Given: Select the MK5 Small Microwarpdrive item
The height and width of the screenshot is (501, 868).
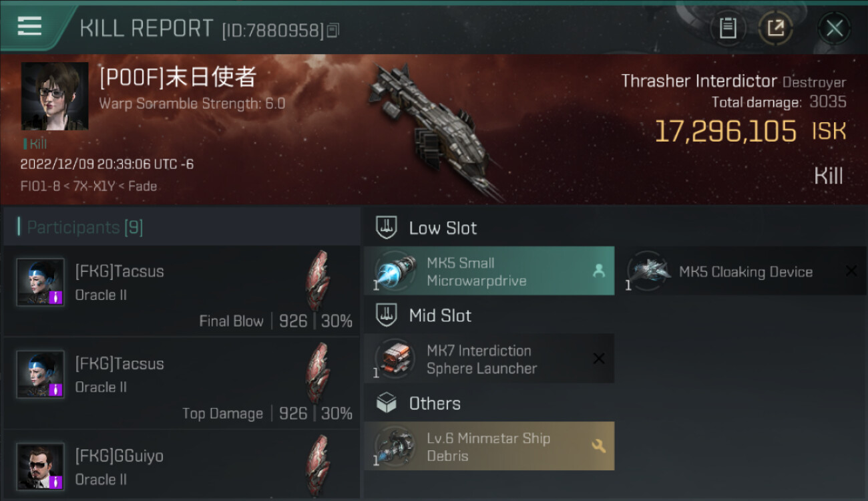Looking at the screenshot, I should pyautogui.click(x=489, y=271).
